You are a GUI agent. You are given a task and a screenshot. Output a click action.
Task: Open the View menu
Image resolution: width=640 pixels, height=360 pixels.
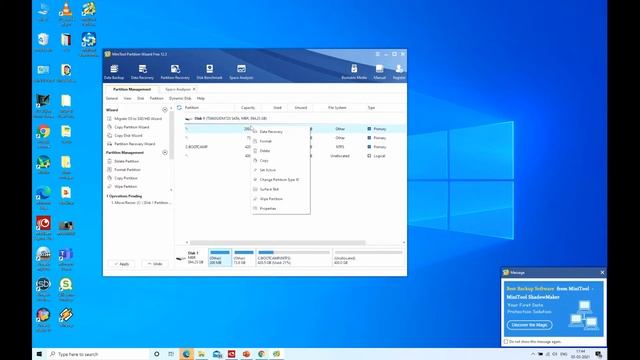coord(127,98)
